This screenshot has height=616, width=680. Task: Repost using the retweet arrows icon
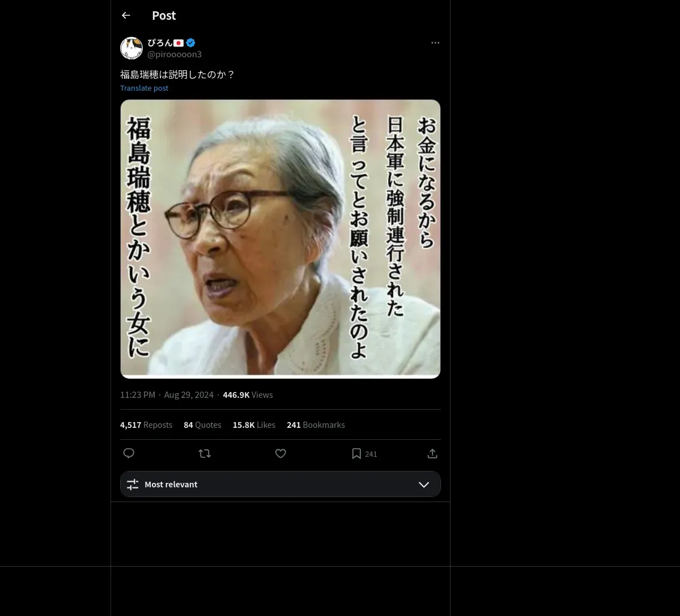click(205, 453)
